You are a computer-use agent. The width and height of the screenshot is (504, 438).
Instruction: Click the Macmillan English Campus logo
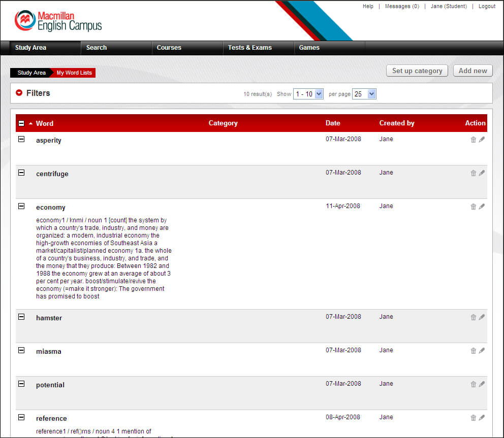[58, 21]
